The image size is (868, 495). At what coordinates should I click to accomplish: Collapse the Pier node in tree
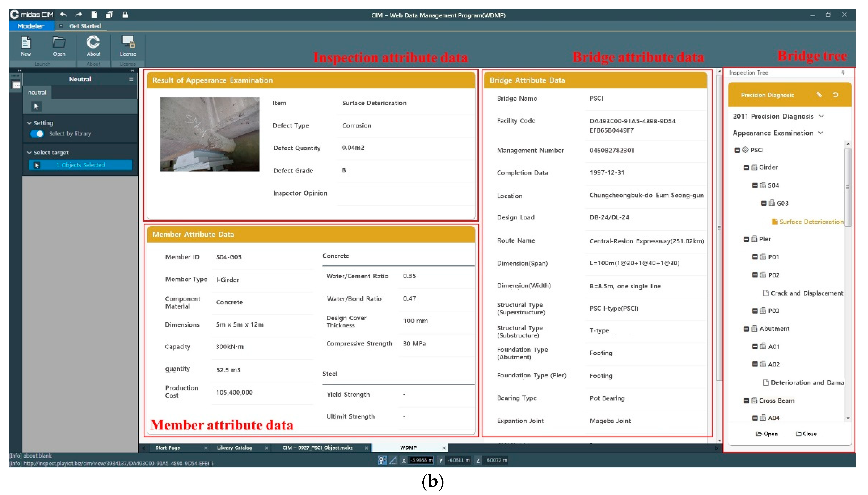(746, 239)
